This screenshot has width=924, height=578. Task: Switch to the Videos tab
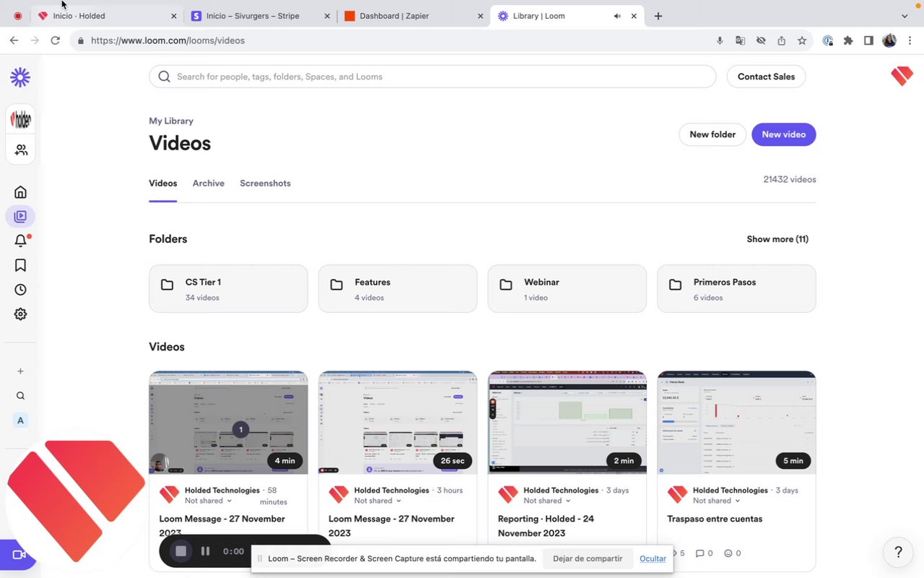[x=163, y=184]
